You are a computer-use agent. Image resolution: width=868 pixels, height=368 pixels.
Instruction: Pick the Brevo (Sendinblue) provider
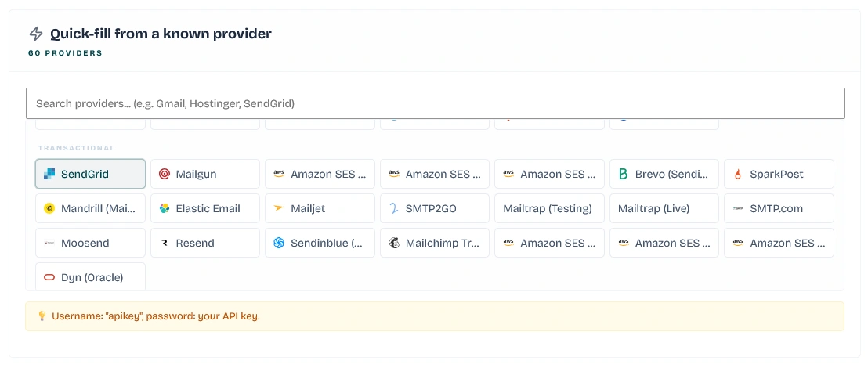(x=664, y=174)
